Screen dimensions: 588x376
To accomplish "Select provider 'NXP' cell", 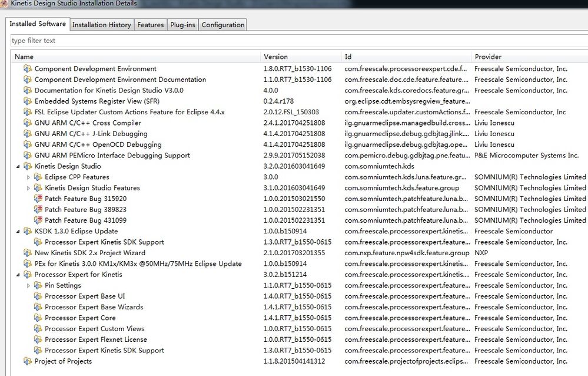I will point(481,253).
